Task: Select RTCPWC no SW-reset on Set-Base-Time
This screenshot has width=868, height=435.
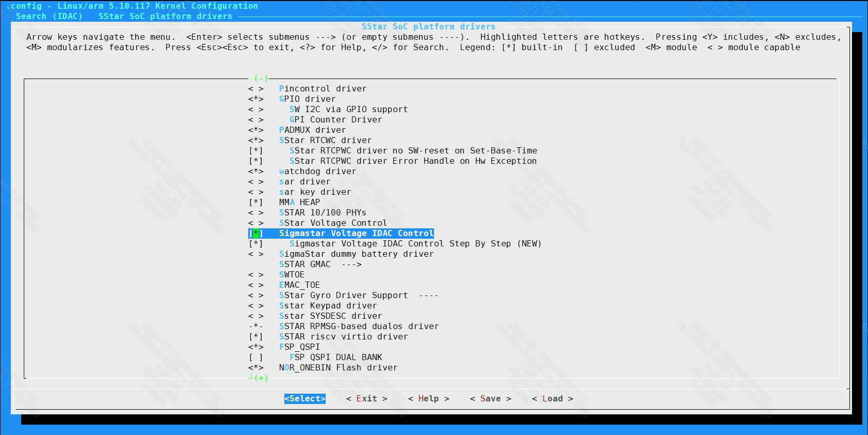Action: pos(413,151)
